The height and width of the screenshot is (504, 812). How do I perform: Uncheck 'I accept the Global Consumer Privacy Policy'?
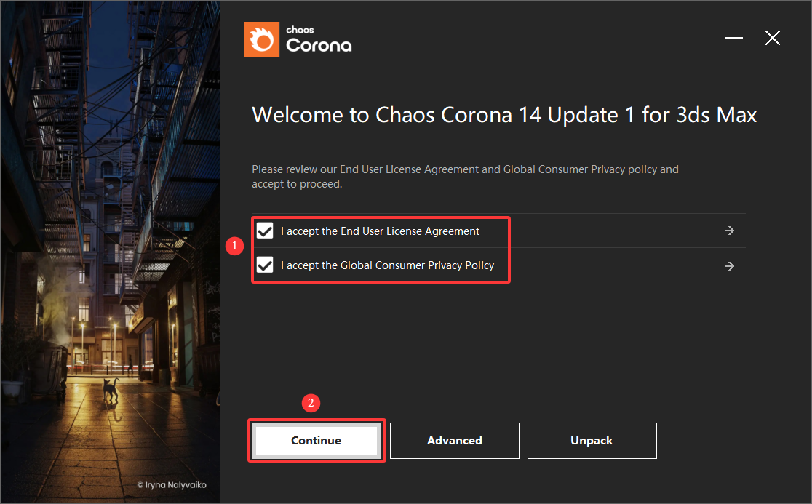(264, 265)
